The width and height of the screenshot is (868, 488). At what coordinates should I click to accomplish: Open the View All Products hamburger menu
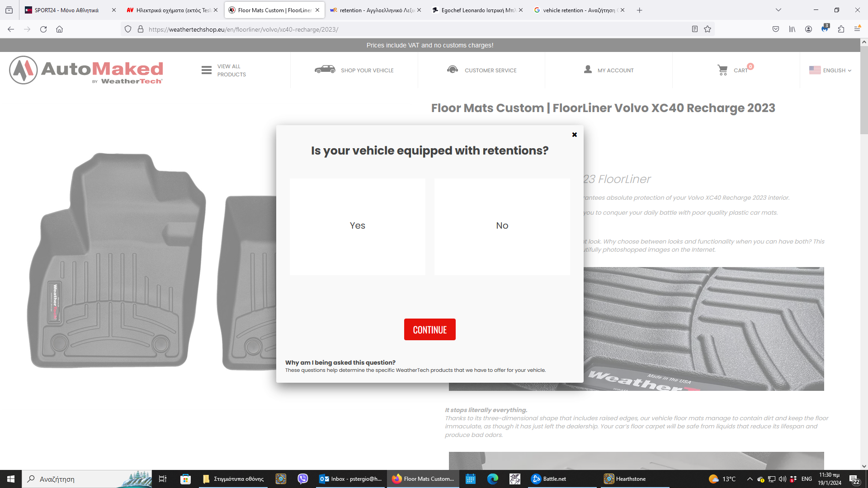[x=207, y=70]
